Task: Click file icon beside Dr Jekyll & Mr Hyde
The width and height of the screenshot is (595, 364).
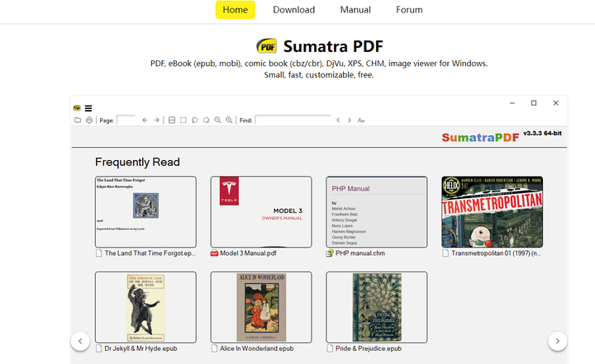Action: pyautogui.click(x=99, y=348)
